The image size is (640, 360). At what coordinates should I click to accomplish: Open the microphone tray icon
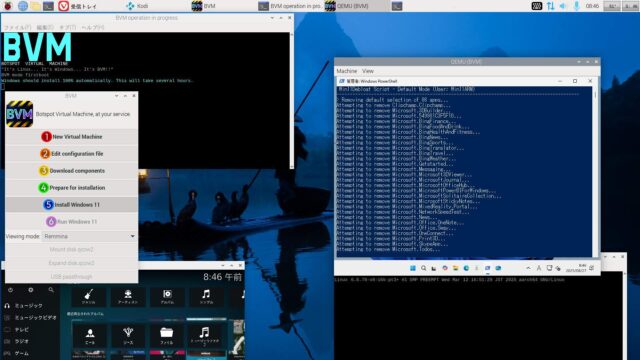coord(576,6)
